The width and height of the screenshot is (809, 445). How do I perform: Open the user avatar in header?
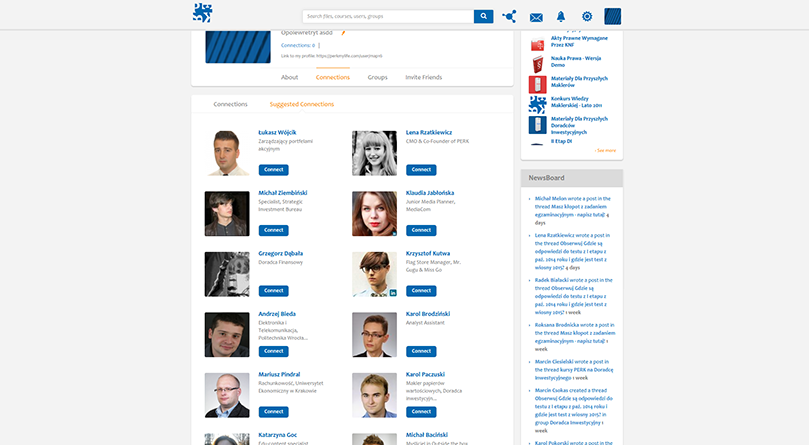pyautogui.click(x=612, y=17)
